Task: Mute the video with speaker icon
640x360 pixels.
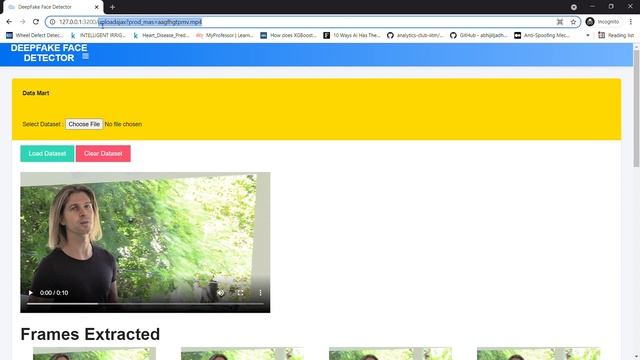Action: point(220,293)
